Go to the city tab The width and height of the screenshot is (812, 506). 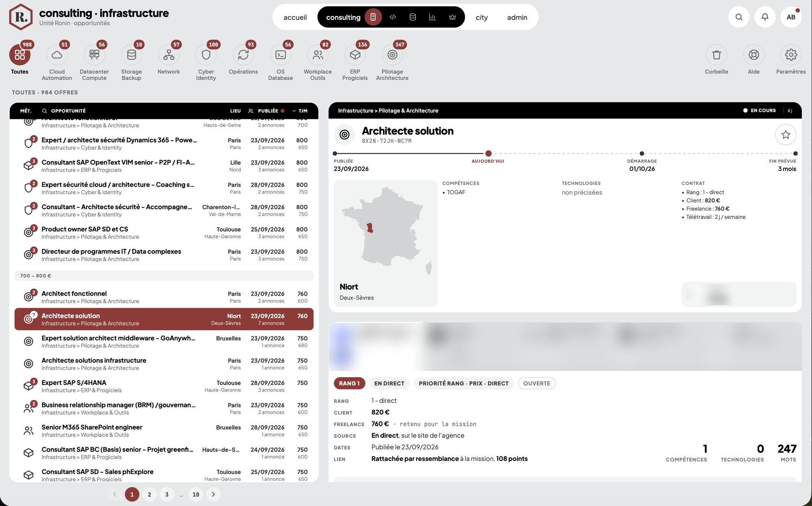click(482, 17)
